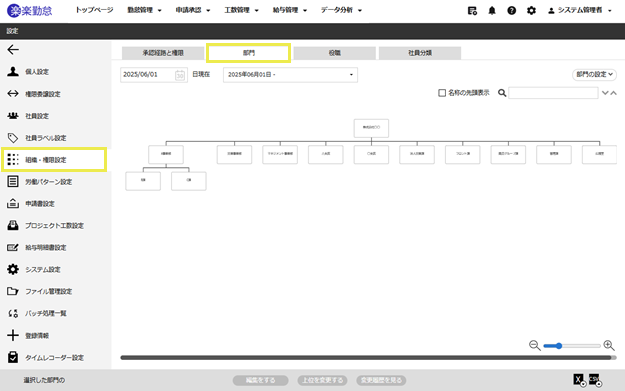The image size is (625, 391).
Task: Open 社員設定 group icon
Action: (x=13, y=116)
